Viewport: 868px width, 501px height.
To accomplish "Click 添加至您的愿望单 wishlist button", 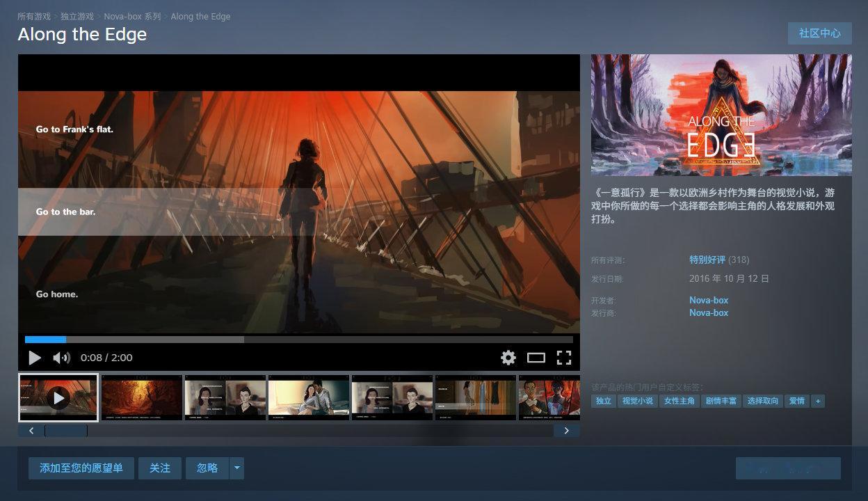I will click(x=81, y=468).
